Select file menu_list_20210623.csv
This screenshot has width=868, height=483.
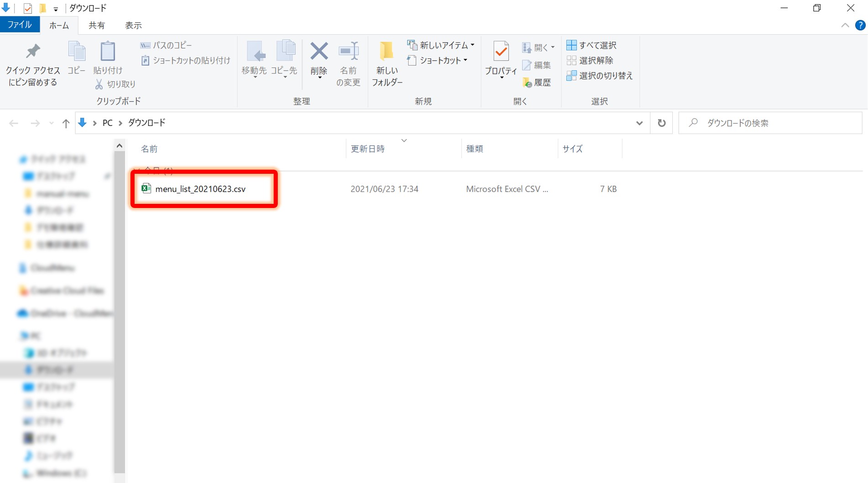click(200, 189)
